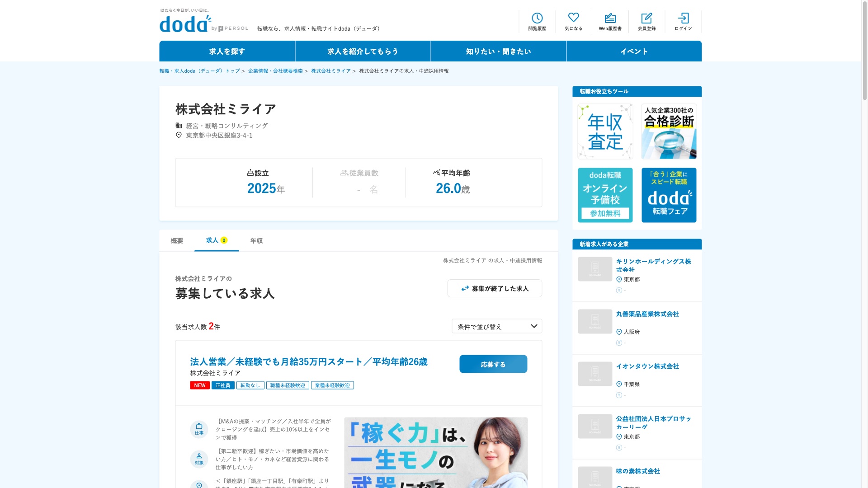Viewport: 868px width, 488px height.
Task: Open キリンホールディングス株式会社 company link
Action: [653, 265]
